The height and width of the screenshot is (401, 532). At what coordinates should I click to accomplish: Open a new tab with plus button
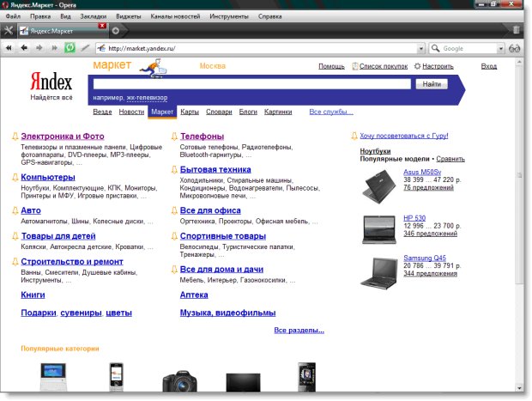(x=116, y=31)
